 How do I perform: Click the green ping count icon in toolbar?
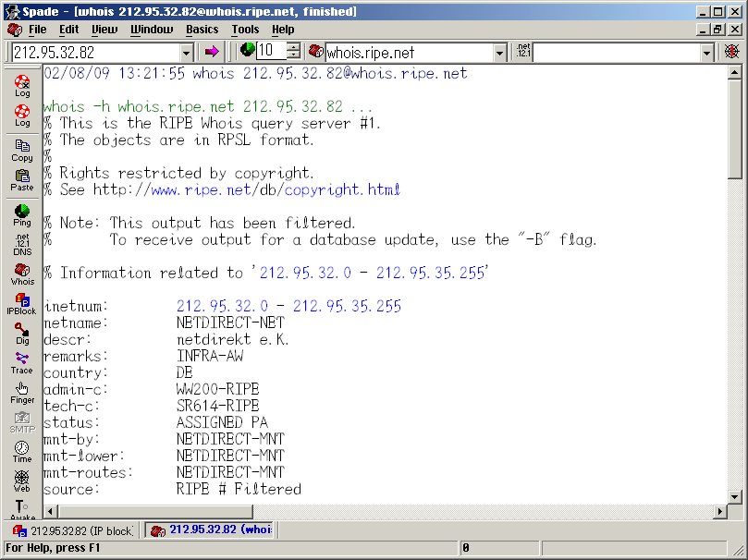[x=247, y=50]
